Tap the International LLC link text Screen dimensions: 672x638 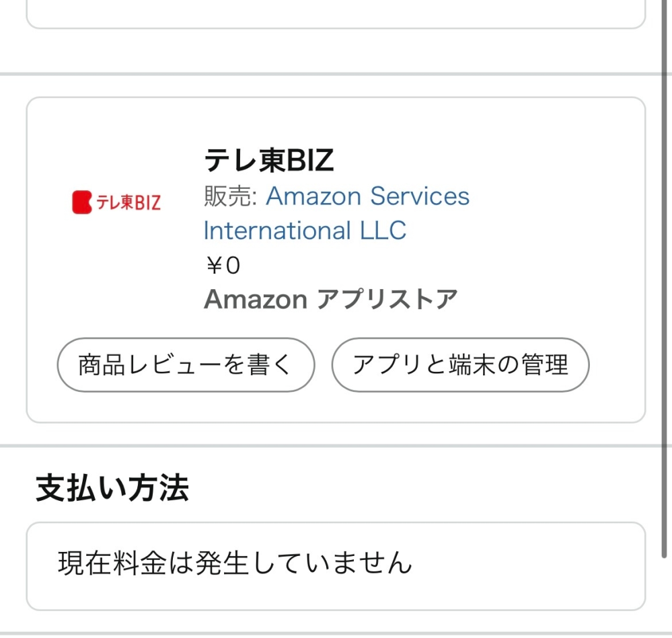click(x=303, y=231)
